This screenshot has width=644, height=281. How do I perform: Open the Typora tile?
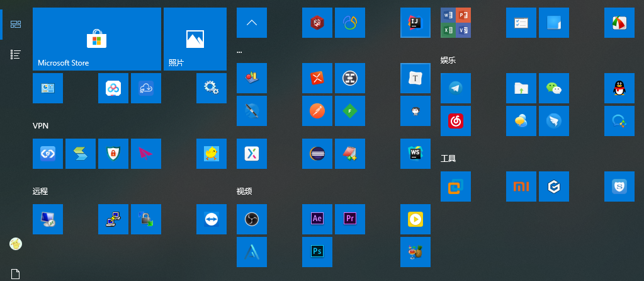pos(415,78)
